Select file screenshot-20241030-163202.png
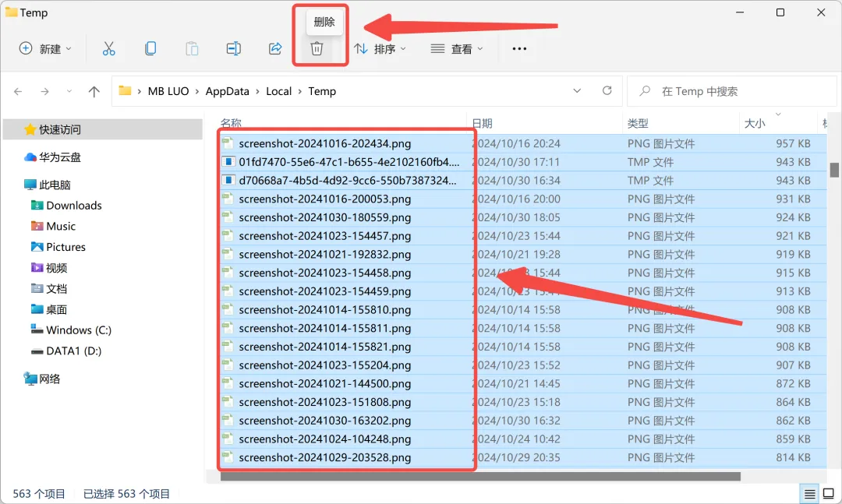This screenshot has width=842, height=504. tap(324, 421)
